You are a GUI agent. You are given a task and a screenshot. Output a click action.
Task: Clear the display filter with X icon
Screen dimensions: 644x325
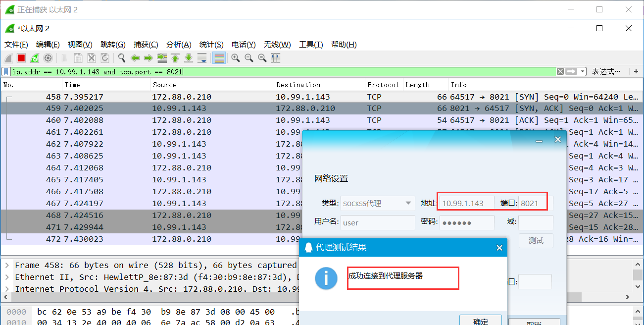pyautogui.click(x=560, y=71)
